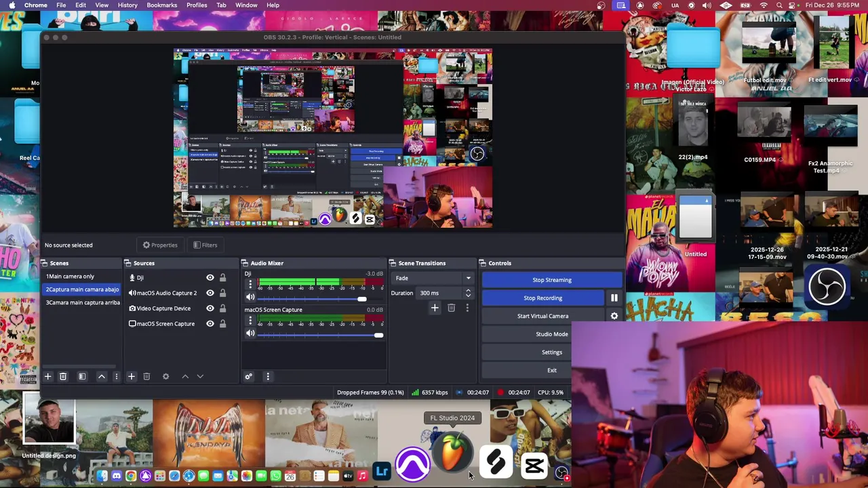Toggle visibility of Dji source
868x488 pixels.
[x=210, y=278]
